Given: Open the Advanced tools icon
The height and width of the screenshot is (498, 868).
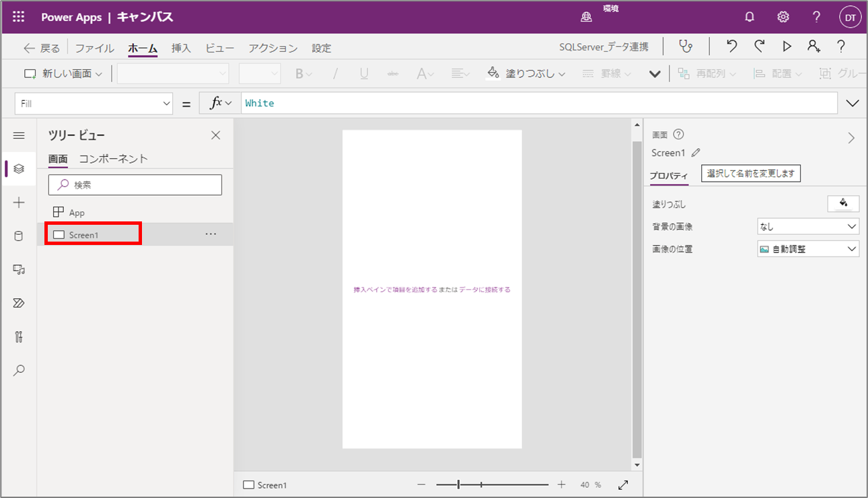Looking at the screenshot, I should point(19,337).
